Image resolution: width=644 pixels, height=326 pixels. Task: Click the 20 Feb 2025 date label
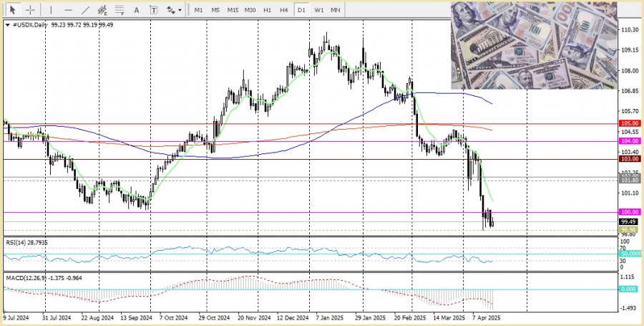pyautogui.click(x=409, y=318)
